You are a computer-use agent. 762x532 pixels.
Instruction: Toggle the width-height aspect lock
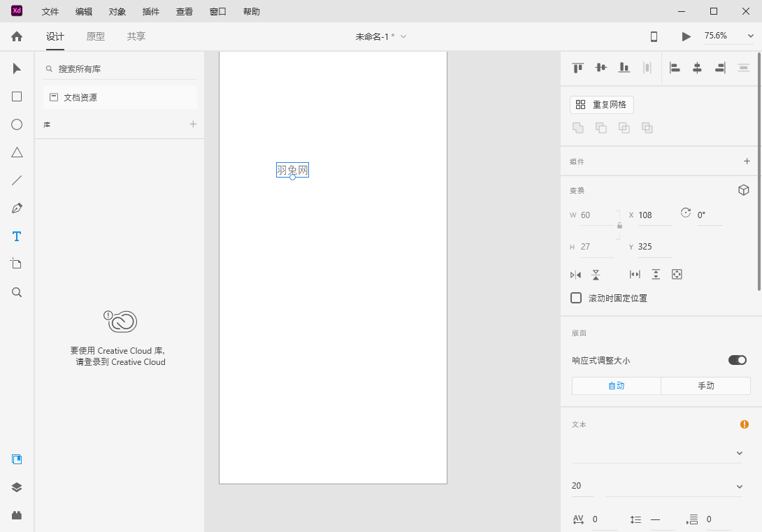619,225
